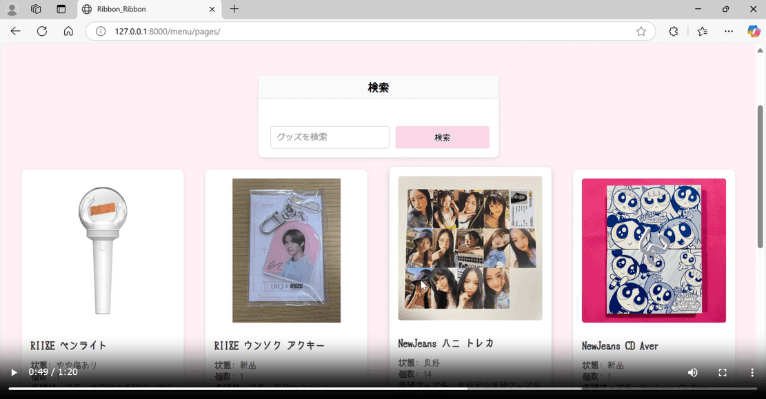This screenshot has width=766, height=399.
Task: Open the favorites list icon
Action: coord(702,31)
